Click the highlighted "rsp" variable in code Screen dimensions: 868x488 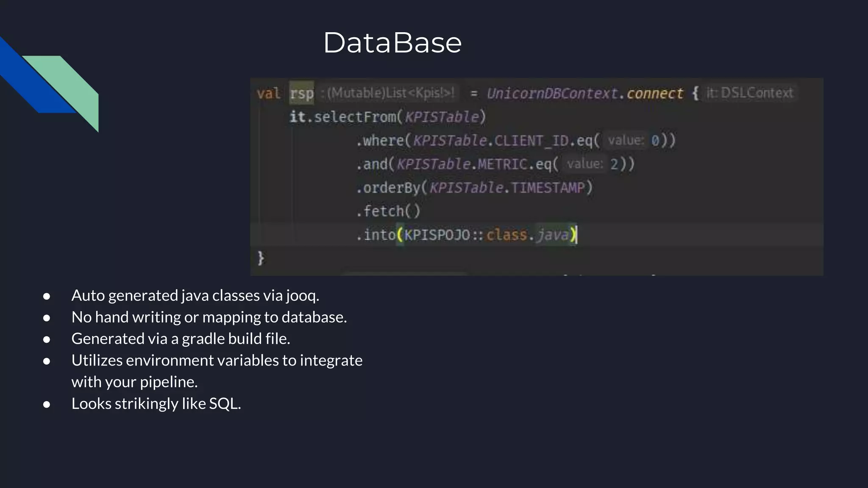pos(301,93)
